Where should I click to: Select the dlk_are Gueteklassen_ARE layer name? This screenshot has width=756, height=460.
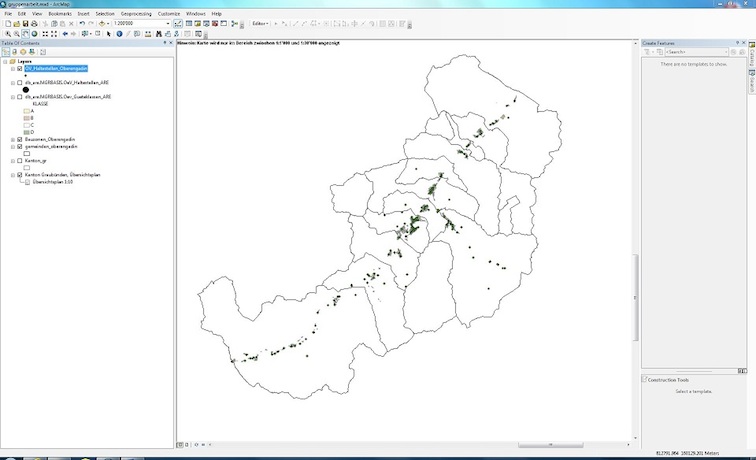tap(68, 97)
